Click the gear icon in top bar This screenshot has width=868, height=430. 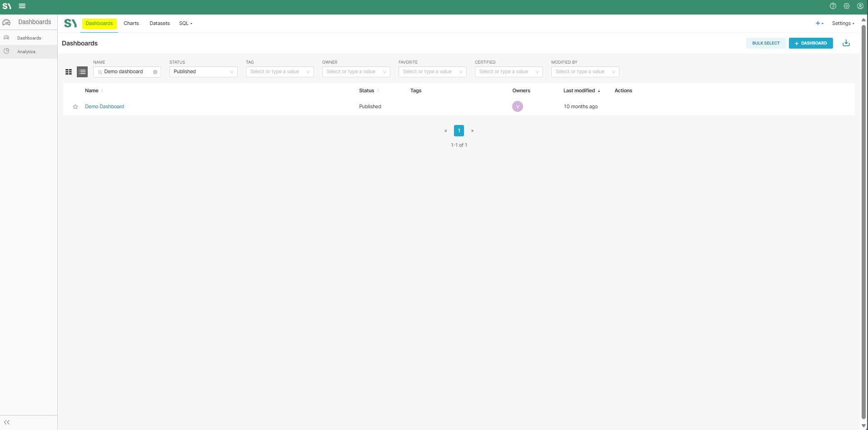pos(846,6)
